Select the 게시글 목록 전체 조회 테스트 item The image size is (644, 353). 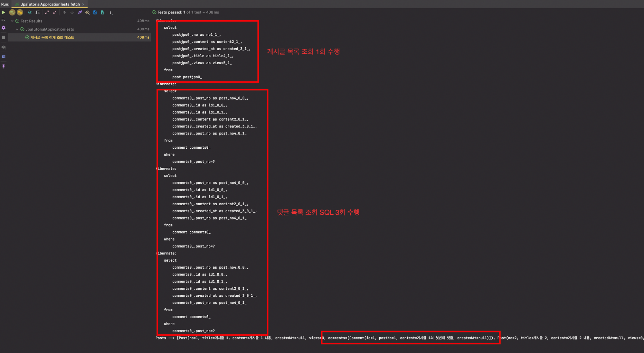(x=52, y=37)
